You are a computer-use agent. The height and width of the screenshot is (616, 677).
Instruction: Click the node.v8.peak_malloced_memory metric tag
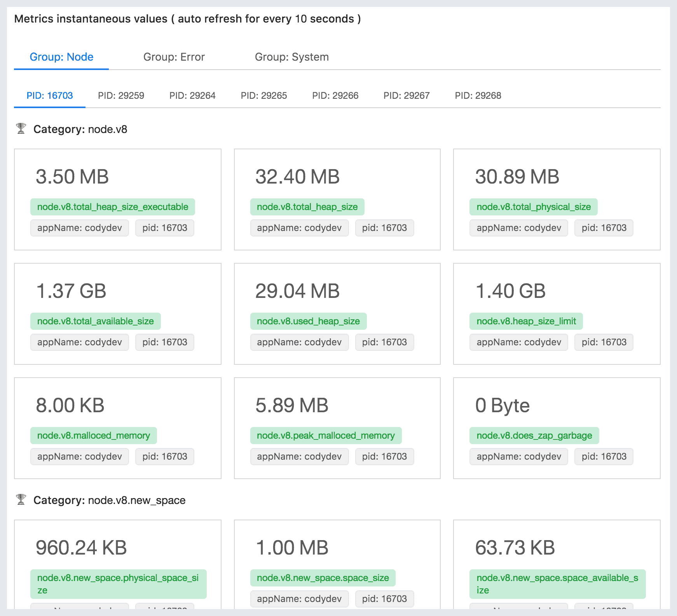point(326,436)
